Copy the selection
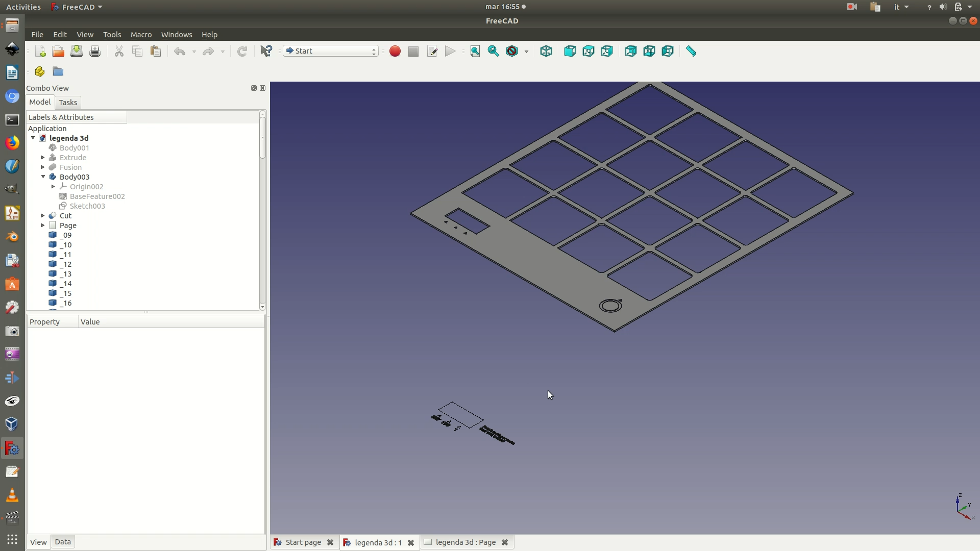This screenshot has width=980, height=551. point(137,51)
